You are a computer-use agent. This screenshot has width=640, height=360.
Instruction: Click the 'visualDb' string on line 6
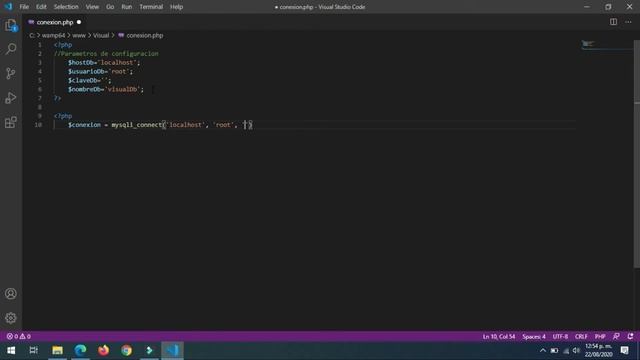[x=122, y=89]
